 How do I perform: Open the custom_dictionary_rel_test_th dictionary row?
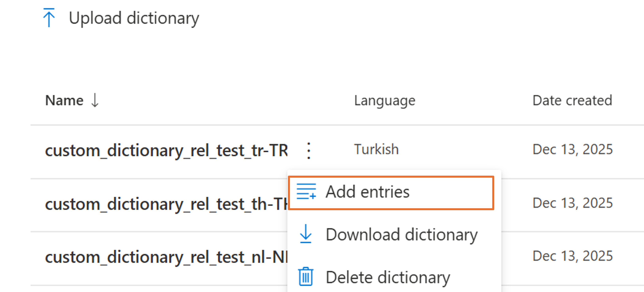pyautogui.click(x=166, y=204)
